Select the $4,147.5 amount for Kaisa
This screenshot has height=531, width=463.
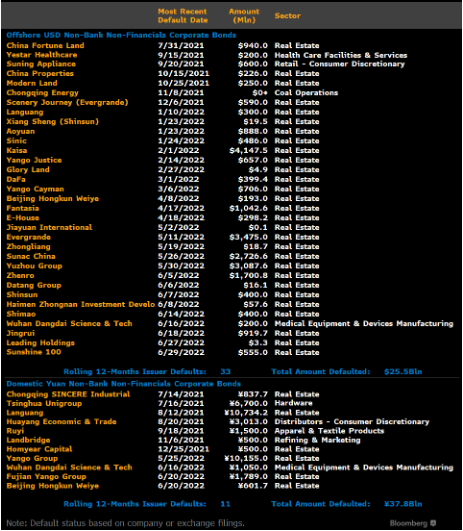point(248,150)
